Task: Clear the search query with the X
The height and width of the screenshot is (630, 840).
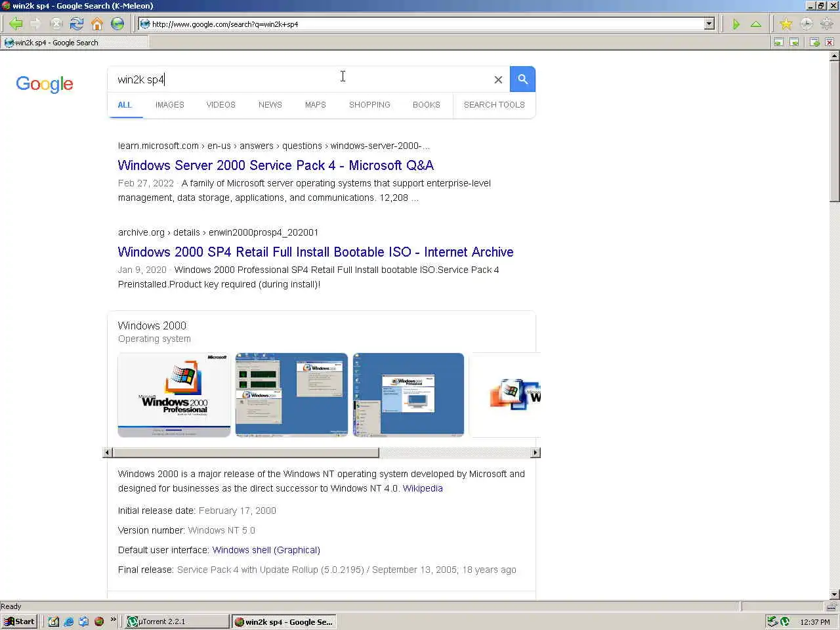Action: pos(498,79)
